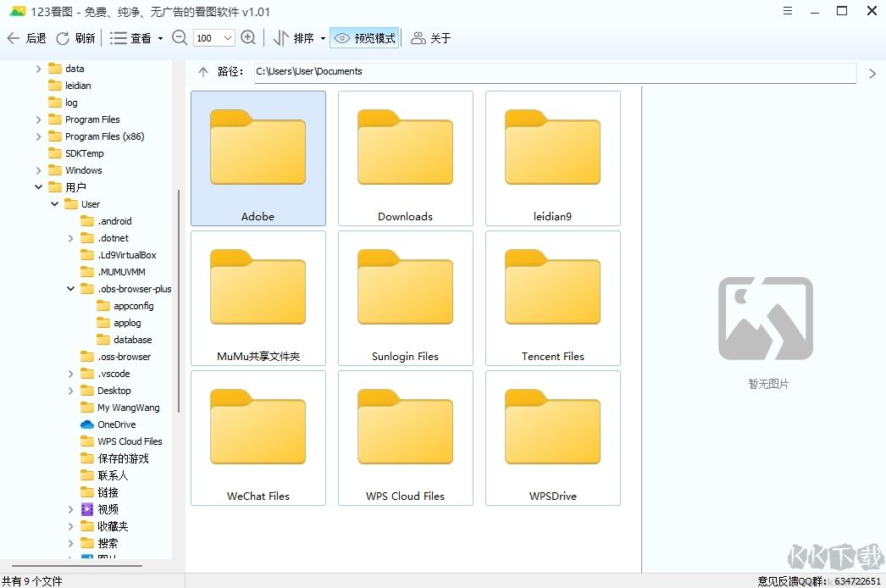Viewport: 886px width, 588px height.
Task: Toggle 预览模式 preview mode
Action: coord(364,38)
